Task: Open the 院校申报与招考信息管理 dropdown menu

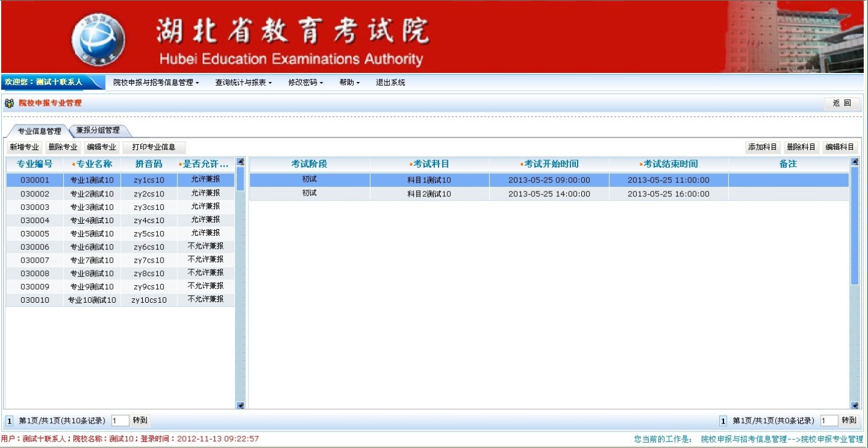Action: coord(156,83)
